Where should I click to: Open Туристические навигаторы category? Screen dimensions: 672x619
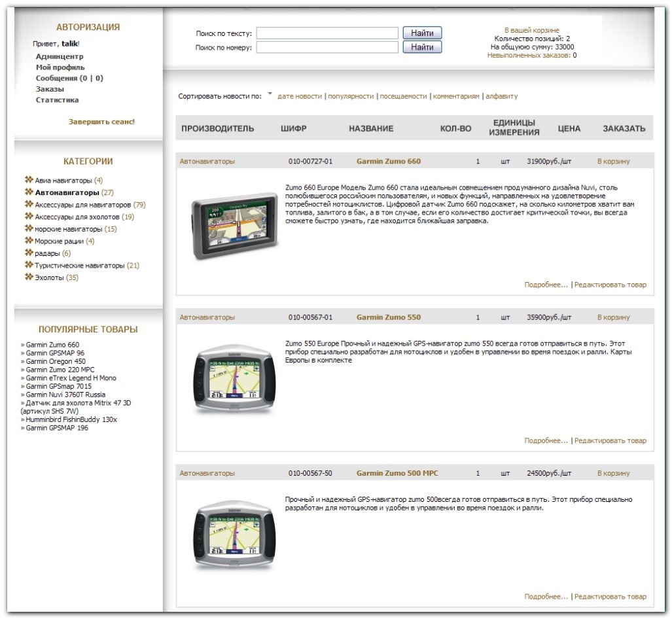pos(80,266)
